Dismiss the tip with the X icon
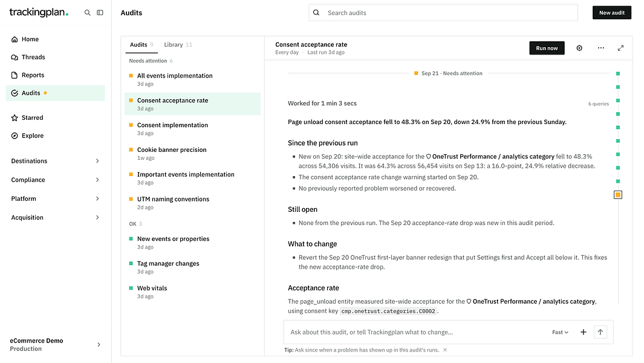This screenshot has height=363, width=644. [445, 350]
